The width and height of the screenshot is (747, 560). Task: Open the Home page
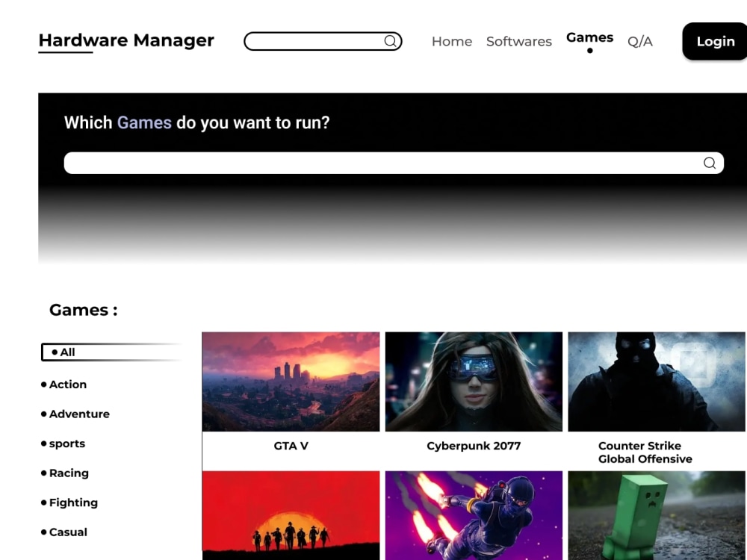pos(452,41)
